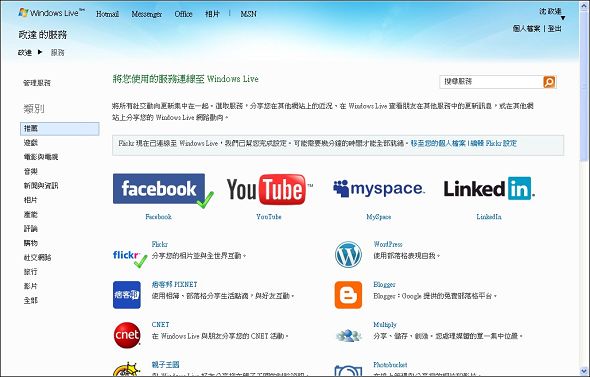Select the 推薦 category
Image resolution: width=590 pixels, height=377 pixels.
pos(60,129)
